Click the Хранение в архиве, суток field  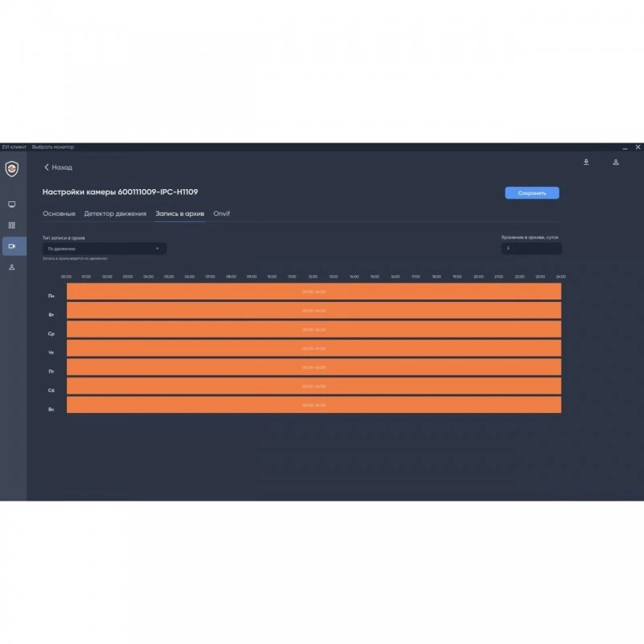(531, 248)
